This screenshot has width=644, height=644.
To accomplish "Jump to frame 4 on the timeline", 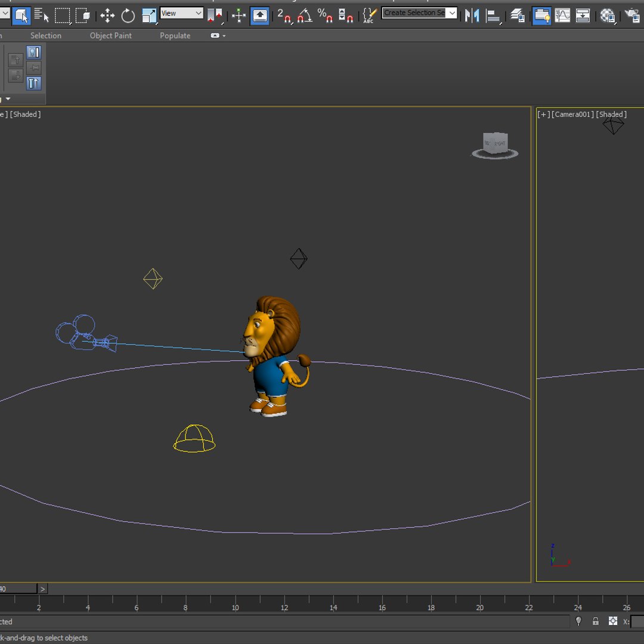I will click(88, 608).
